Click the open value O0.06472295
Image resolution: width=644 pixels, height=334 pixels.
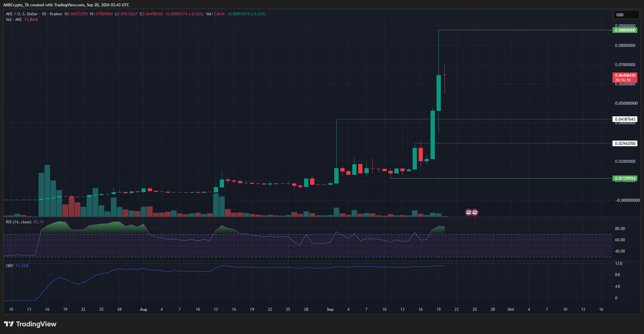point(76,14)
